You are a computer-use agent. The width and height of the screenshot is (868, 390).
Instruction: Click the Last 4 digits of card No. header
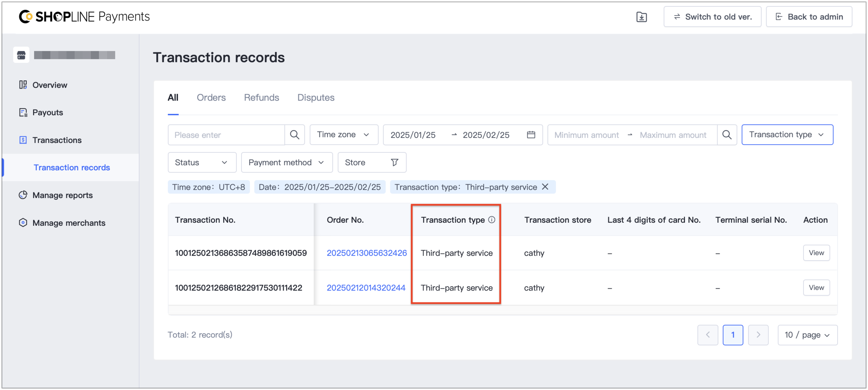[x=654, y=220]
